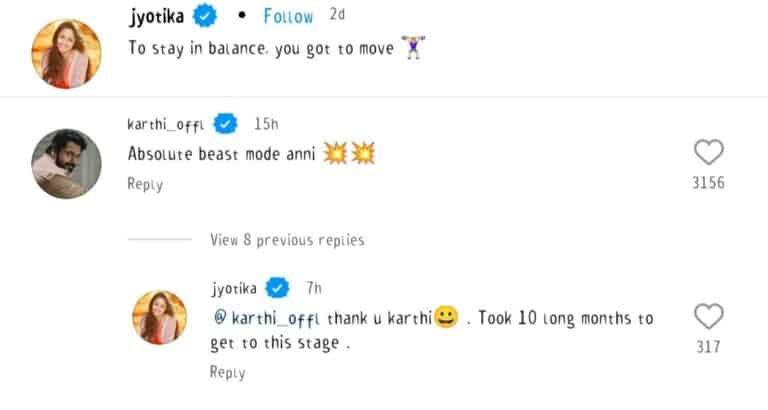Expand View 8 previous replies
The image size is (768, 410).
pos(287,240)
